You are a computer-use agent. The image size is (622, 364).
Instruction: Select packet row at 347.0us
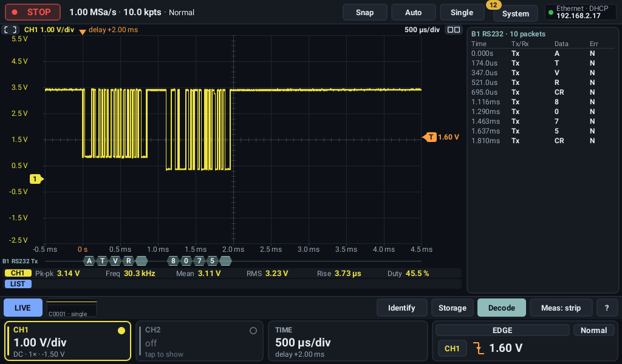(542, 73)
